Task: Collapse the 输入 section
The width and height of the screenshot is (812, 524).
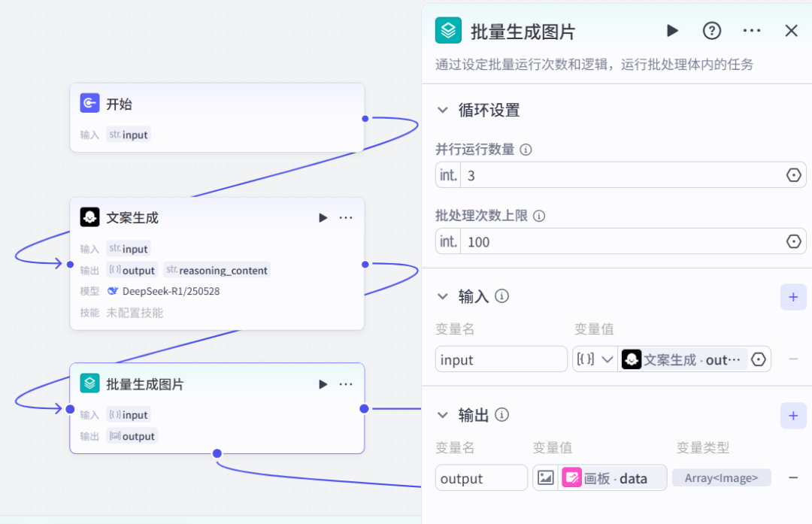Action: point(443,297)
